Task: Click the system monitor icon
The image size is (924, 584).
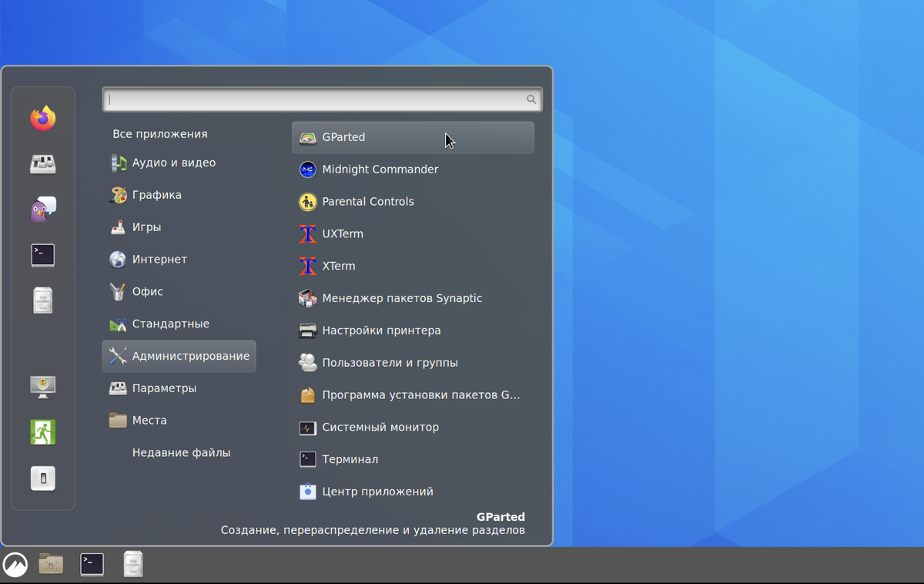Action: tap(308, 428)
